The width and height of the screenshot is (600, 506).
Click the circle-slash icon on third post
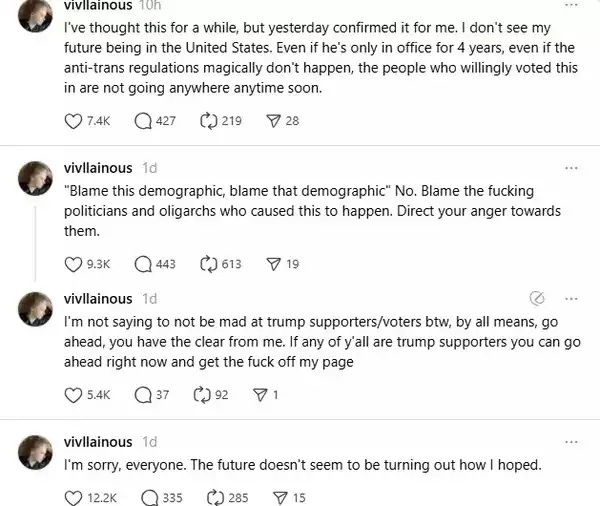(x=536, y=299)
